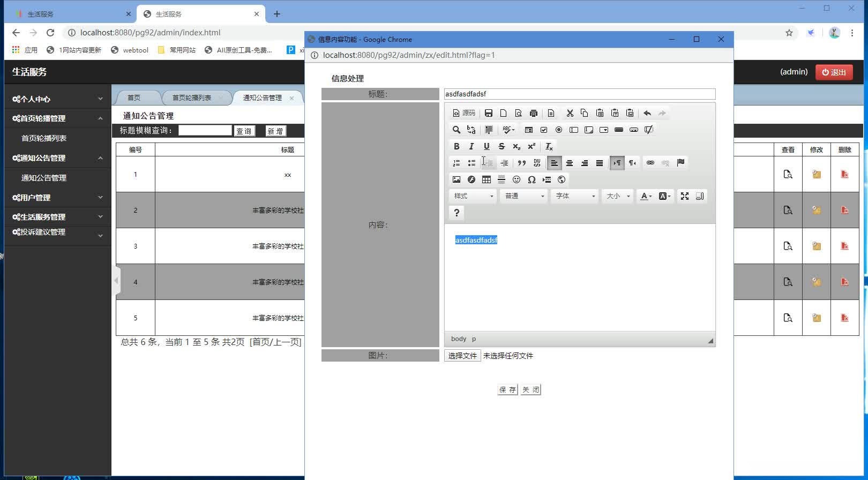Click the 关闭 close button
The height and width of the screenshot is (480, 868).
coord(530,389)
